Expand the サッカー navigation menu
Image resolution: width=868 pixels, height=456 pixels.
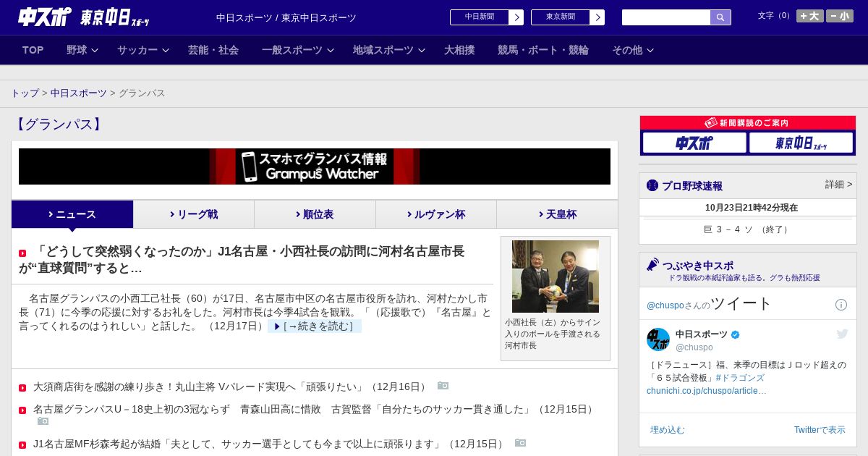click(x=143, y=50)
